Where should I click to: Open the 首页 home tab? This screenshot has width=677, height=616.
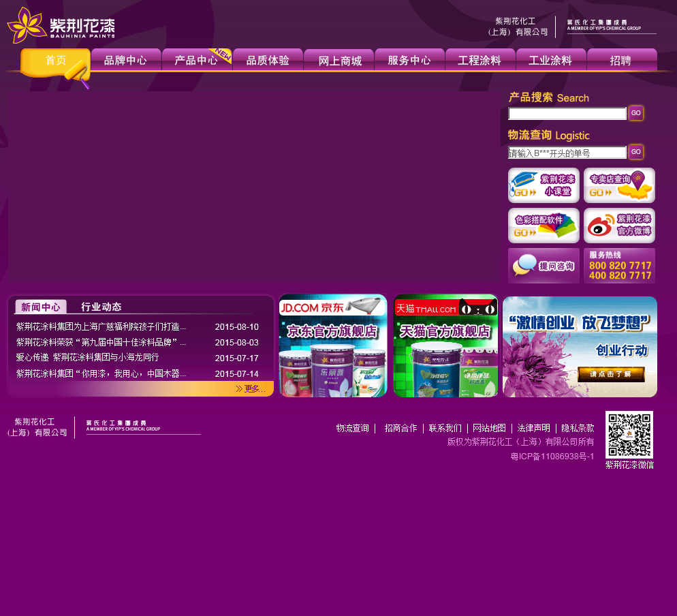56,61
